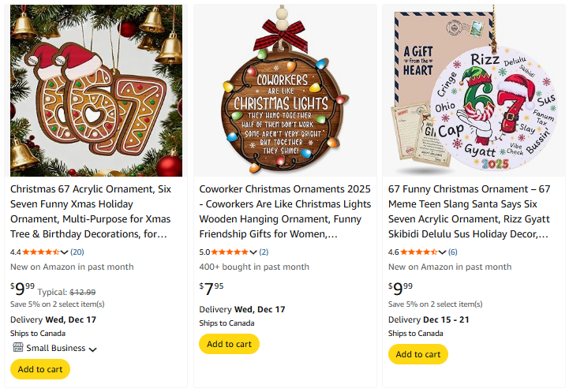View the gingerbread 67 ornament image
This screenshot has width=569, height=392.
tap(96, 91)
